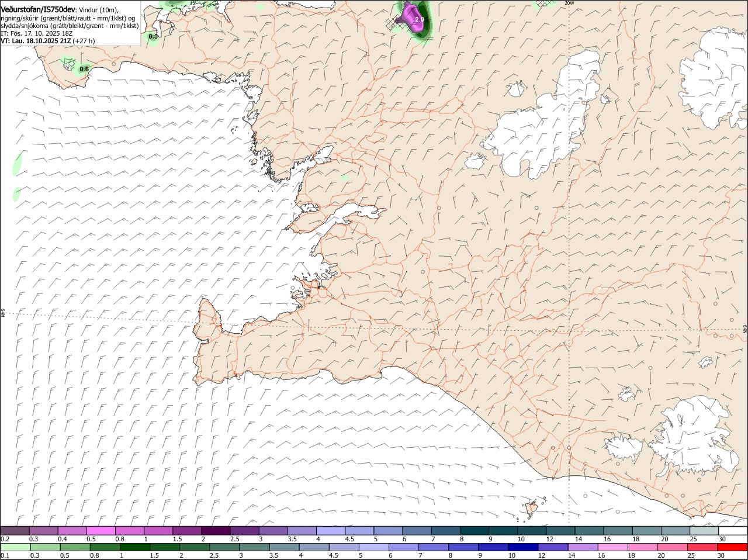This screenshot has width=748, height=560.
Task: Click the 'VT: Lau. 18.10.2025 21Z' valid time
Action: (x=36, y=41)
